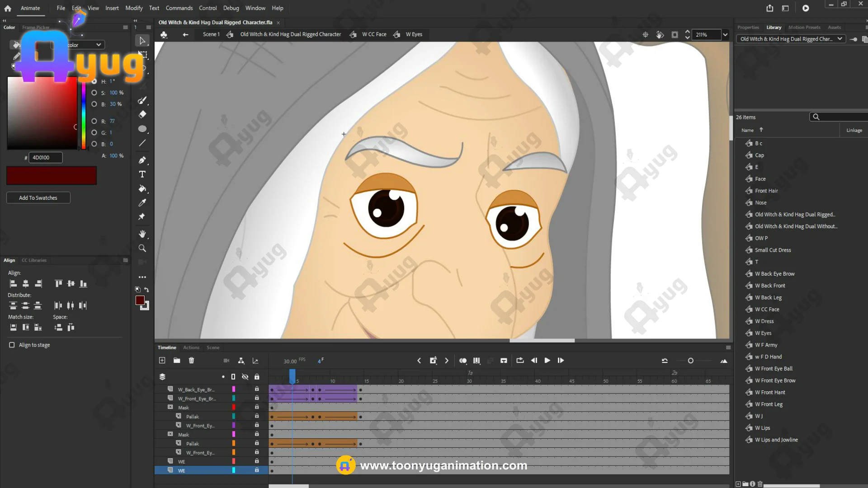Go back to Scene 1 breadcrumb
Screen dimensions: 868x488
(211, 34)
